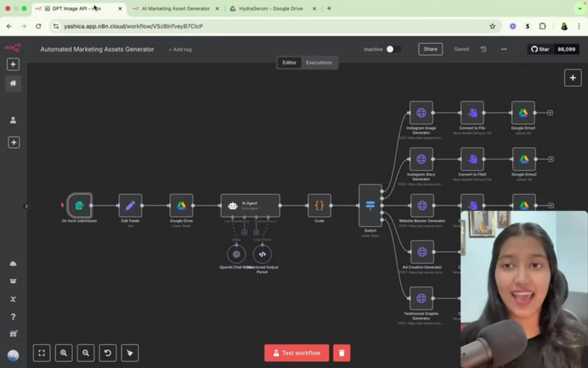Expand the collapsed left sidebar panel
Image resolution: width=588 pixels, height=368 pixels.
[x=26, y=206]
